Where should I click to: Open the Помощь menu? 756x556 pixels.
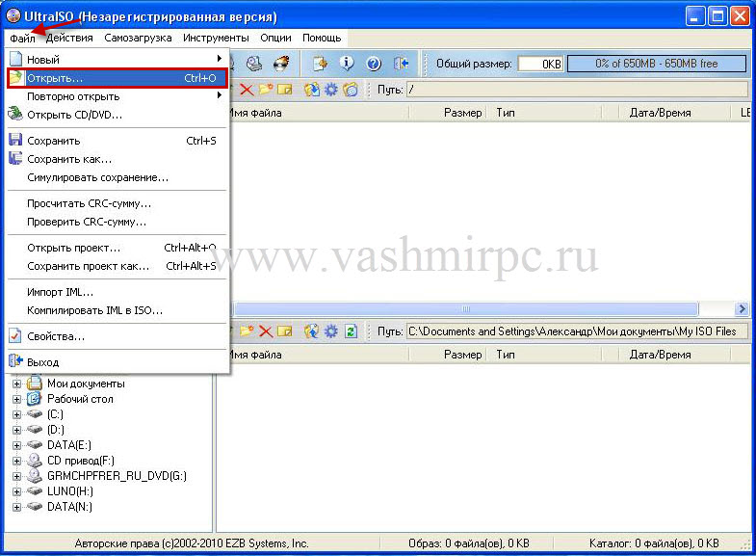coord(322,38)
